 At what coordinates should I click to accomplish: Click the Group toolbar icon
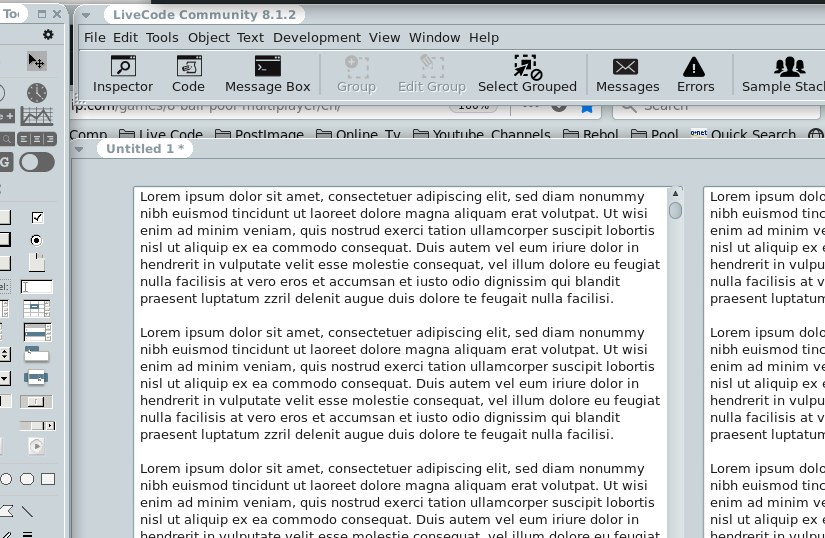356,74
